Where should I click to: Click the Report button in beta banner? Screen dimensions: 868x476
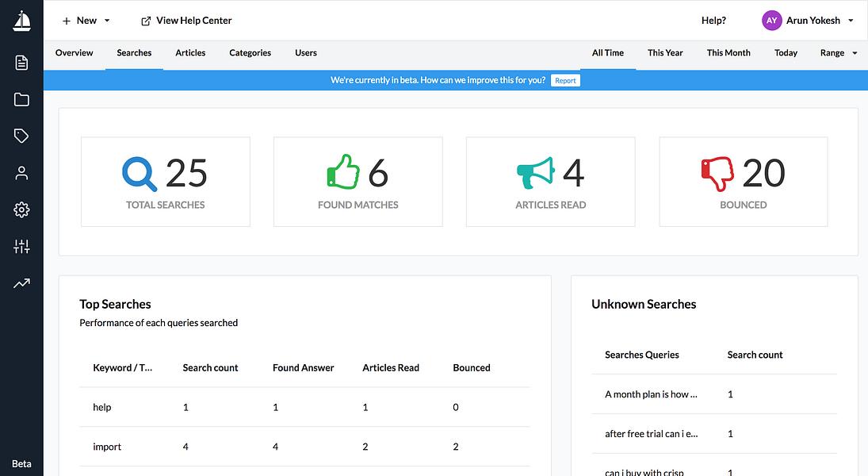(x=565, y=80)
